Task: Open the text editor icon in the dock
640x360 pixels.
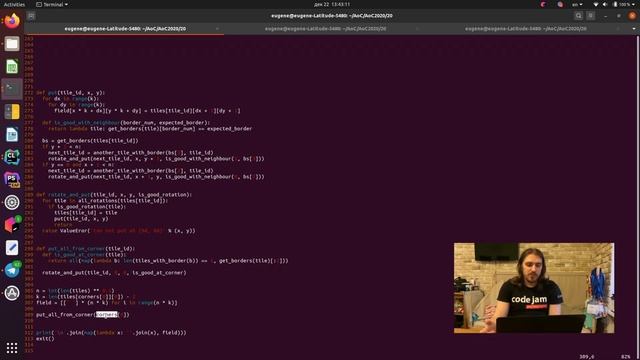Action: pyautogui.click(x=12, y=248)
